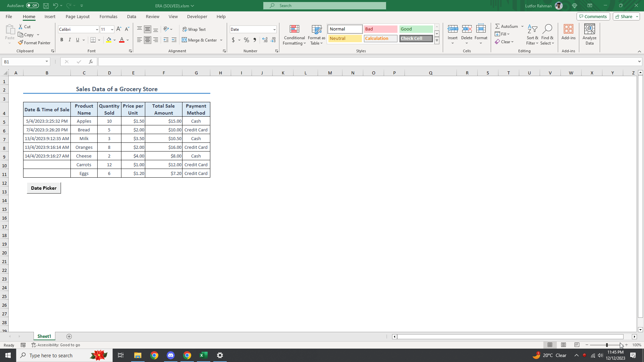Switch to Page Layout view
644x362 pixels.
[563, 345]
